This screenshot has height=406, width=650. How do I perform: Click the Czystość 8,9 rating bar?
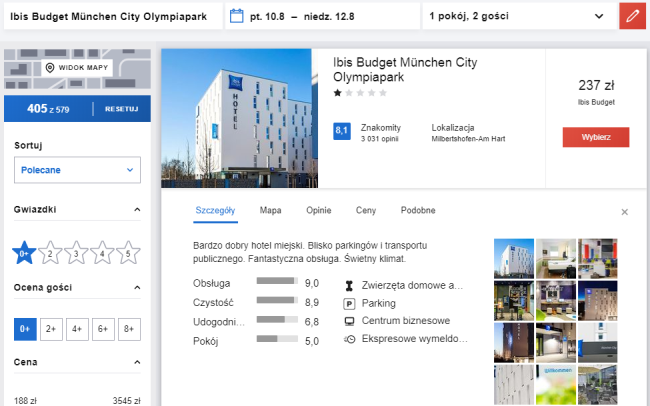[277, 300]
